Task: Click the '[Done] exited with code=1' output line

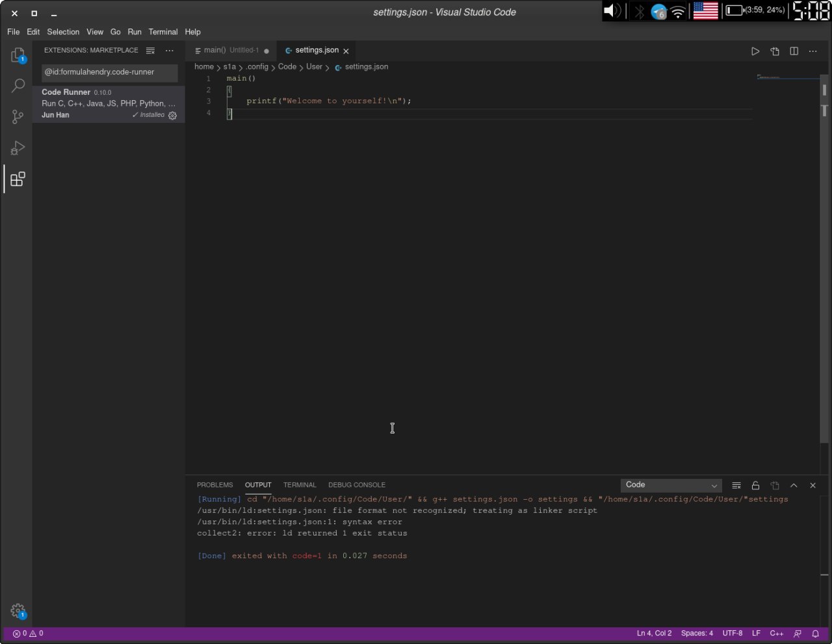Action: pyautogui.click(x=302, y=556)
